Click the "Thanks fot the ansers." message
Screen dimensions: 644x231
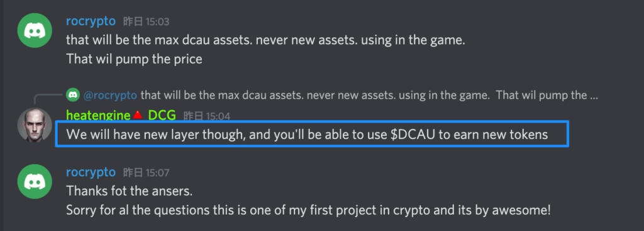[x=130, y=191]
